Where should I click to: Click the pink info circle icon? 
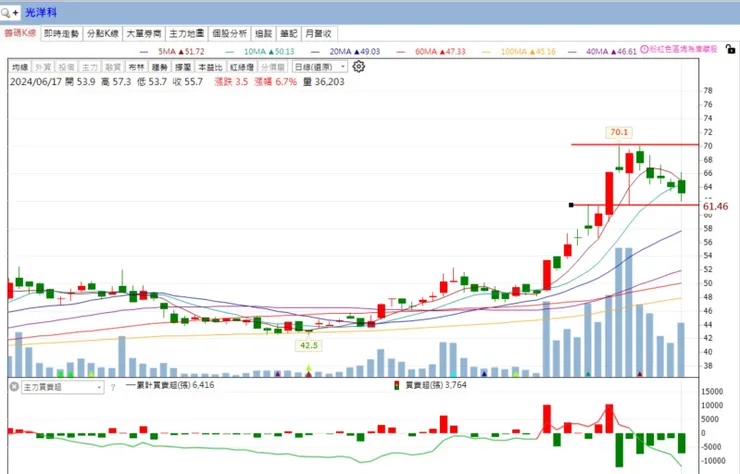coord(644,49)
